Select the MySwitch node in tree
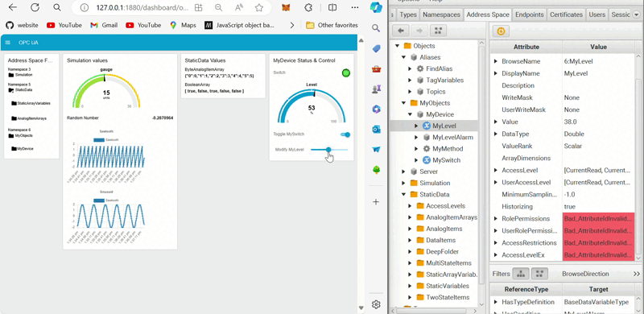The image size is (644, 314). pyautogui.click(x=441, y=160)
